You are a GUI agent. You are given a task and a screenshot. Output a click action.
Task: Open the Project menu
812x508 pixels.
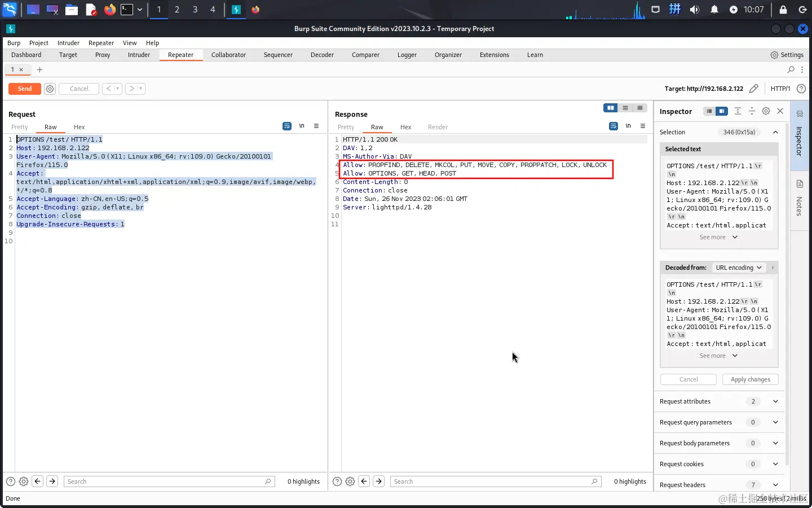click(39, 43)
